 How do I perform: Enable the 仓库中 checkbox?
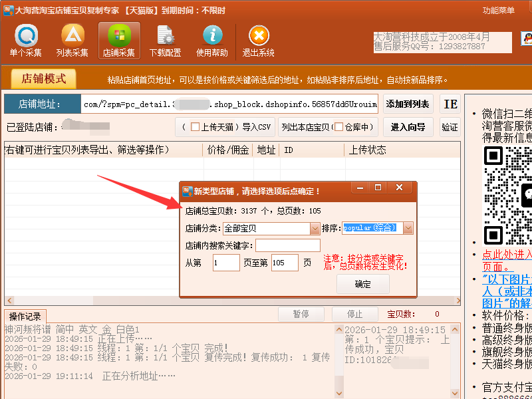point(338,127)
